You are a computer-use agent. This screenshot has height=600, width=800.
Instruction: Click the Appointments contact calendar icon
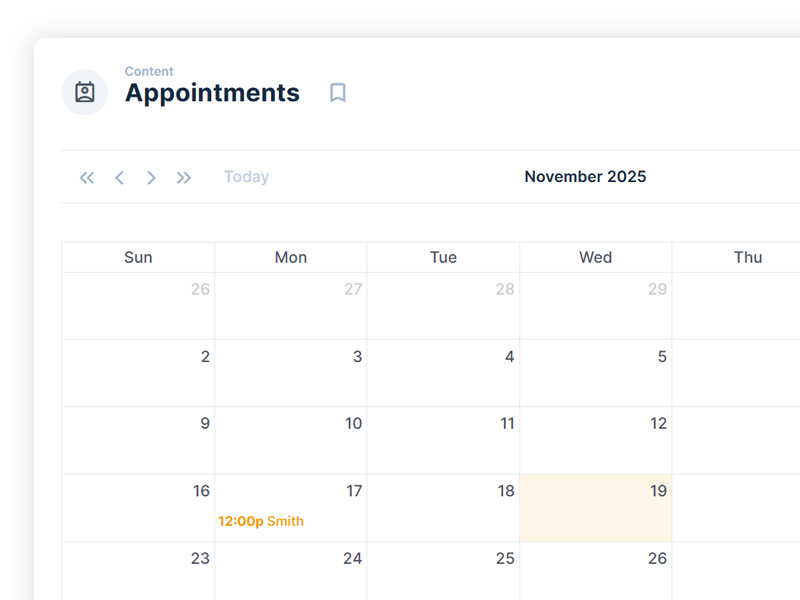[x=85, y=92]
